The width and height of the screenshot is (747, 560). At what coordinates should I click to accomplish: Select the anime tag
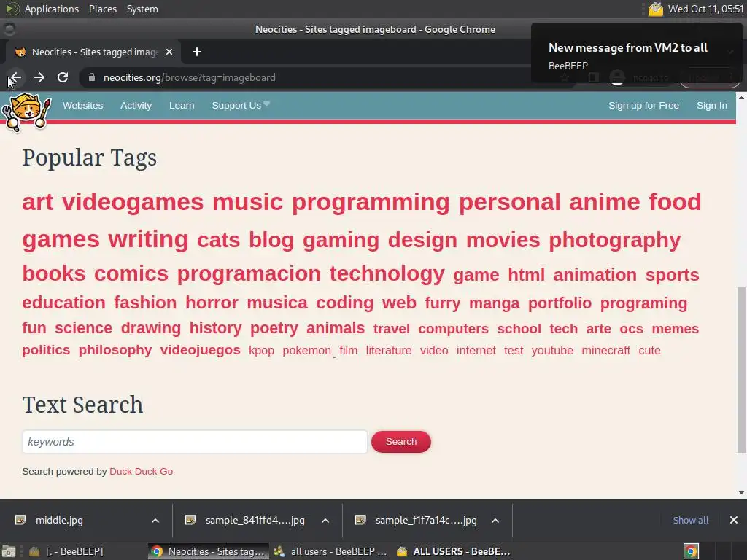605,201
